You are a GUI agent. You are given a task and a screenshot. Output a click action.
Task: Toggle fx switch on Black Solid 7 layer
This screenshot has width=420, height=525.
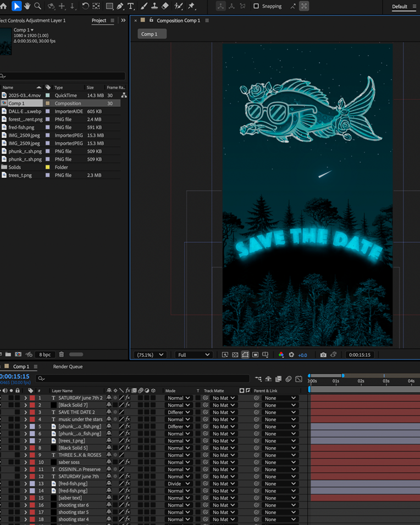click(128, 405)
